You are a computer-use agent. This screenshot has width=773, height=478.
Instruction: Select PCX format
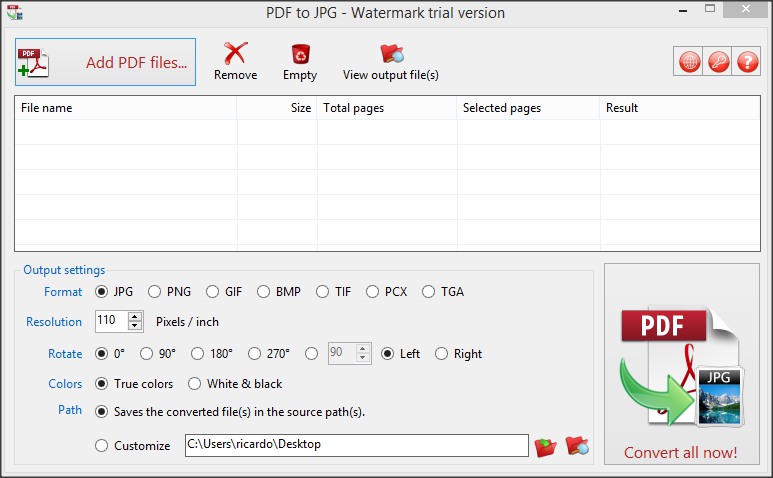pyautogui.click(x=372, y=292)
